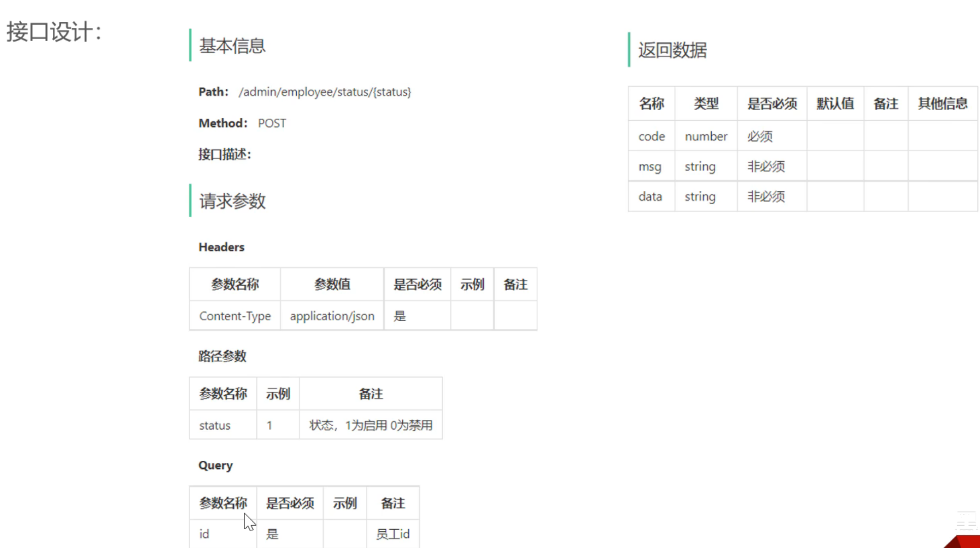Click the remark 状态，1为启用 0为禁用
Screen dimensions: 980x548
coord(371,425)
